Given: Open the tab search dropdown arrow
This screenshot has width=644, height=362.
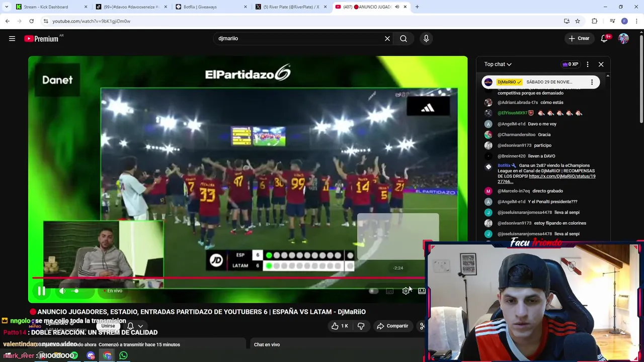Looking at the screenshot, I should [7, 7].
